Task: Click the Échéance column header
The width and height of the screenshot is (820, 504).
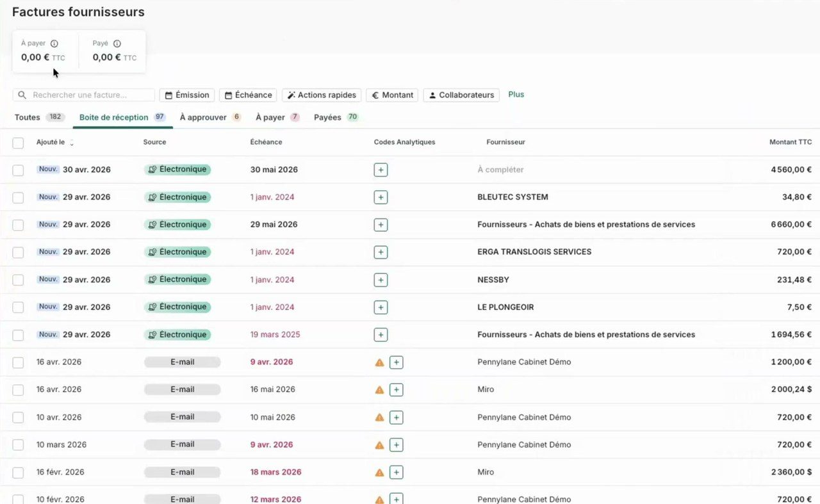Action: pyautogui.click(x=266, y=142)
